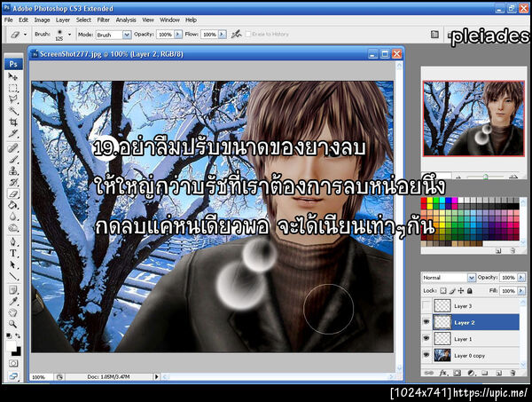This screenshot has height=402, width=532.
Task: Select the Type tool
Action: pos(13,253)
